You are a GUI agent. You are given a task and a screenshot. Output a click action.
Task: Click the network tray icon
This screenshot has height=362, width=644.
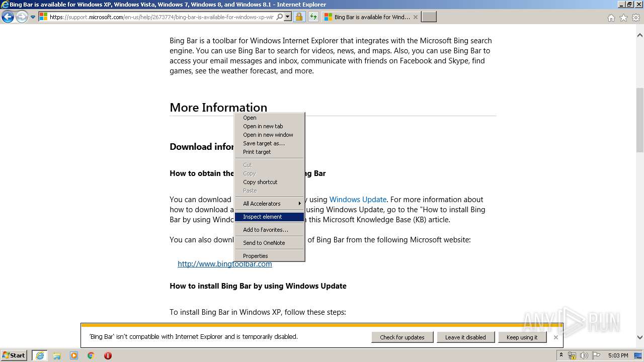pyautogui.click(x=572, y=355)
